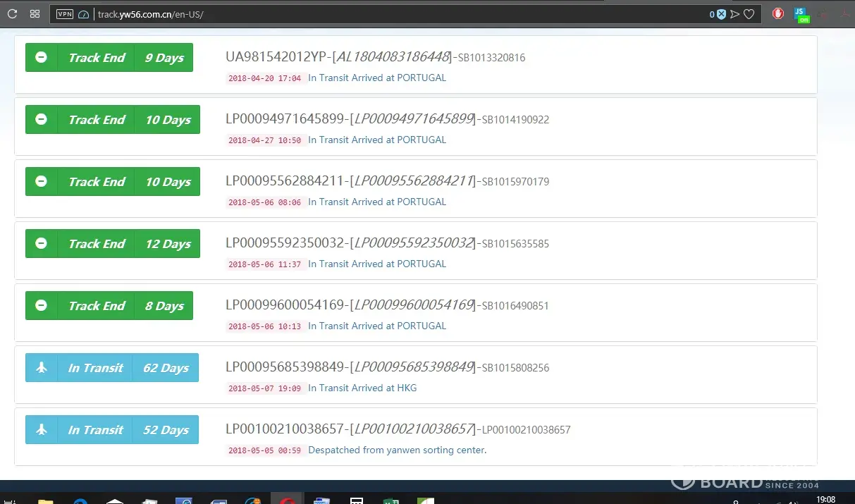The width and height of the screenshot is (855, 504).
Task: Select tracking number LP00100210038657 at row start
Action: point(285,429)
